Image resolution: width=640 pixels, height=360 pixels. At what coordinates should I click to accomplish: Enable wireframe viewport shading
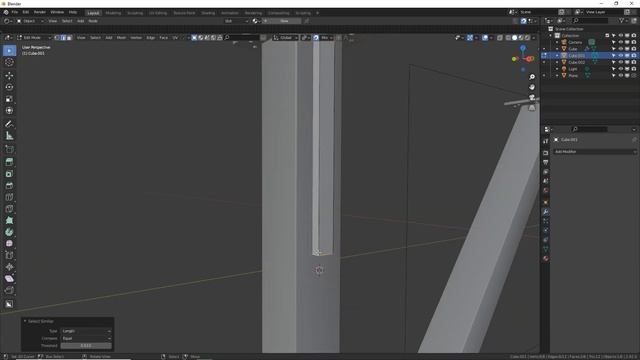(x=508, y=38)
